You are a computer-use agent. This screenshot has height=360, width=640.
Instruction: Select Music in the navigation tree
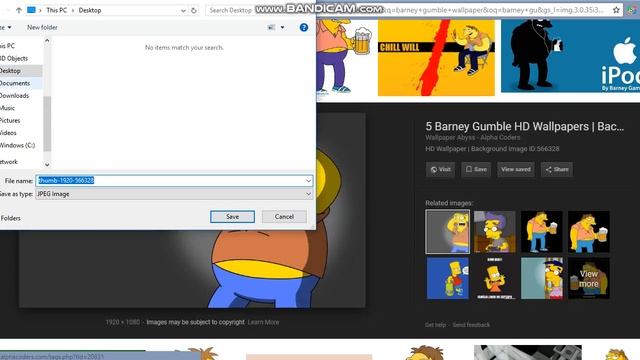coord(20,108)
